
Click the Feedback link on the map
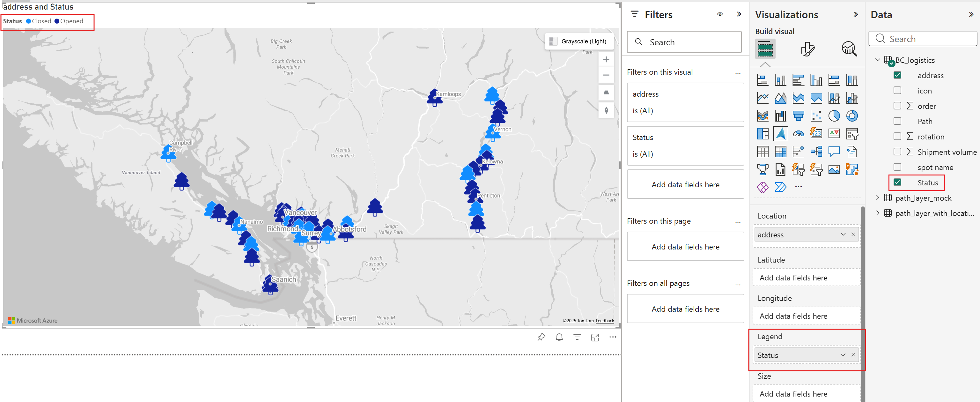click(x=605, y=321)
